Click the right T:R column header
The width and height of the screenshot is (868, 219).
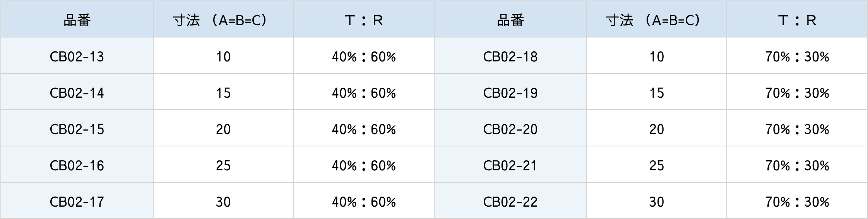(x=797, y=20)
